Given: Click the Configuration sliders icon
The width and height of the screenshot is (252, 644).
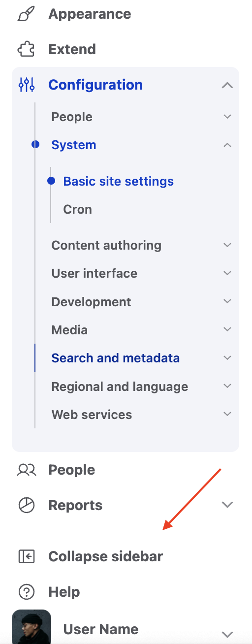Looking at the screenshot, I should [26, 85].
